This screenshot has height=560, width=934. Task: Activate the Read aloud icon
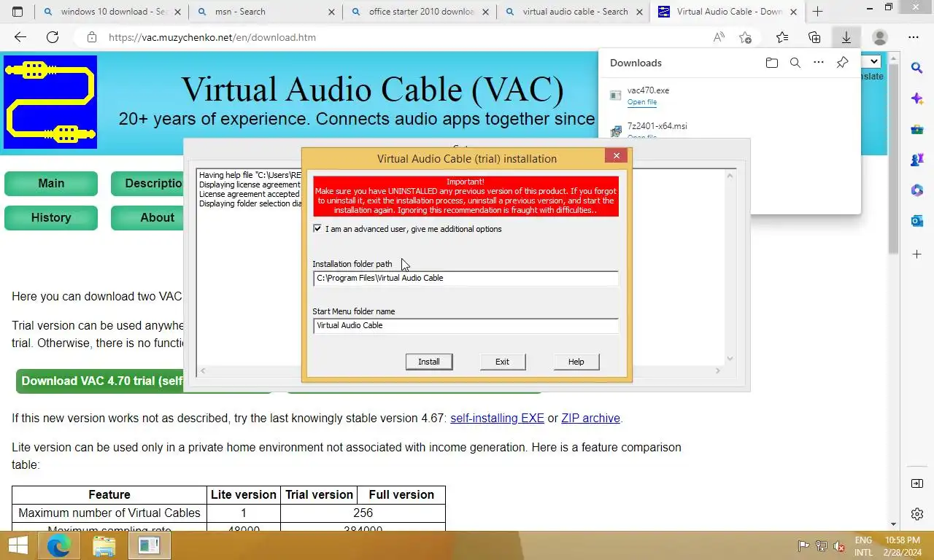coord(719,37)
